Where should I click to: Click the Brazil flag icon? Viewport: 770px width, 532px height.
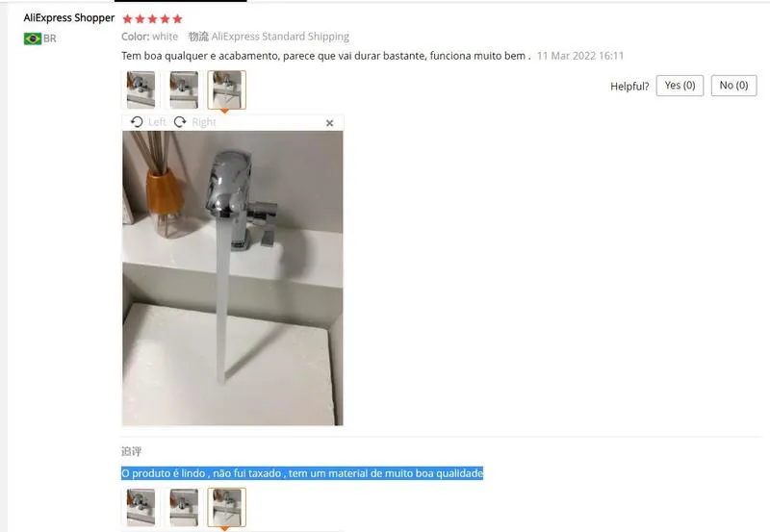(x=33, y=38)
